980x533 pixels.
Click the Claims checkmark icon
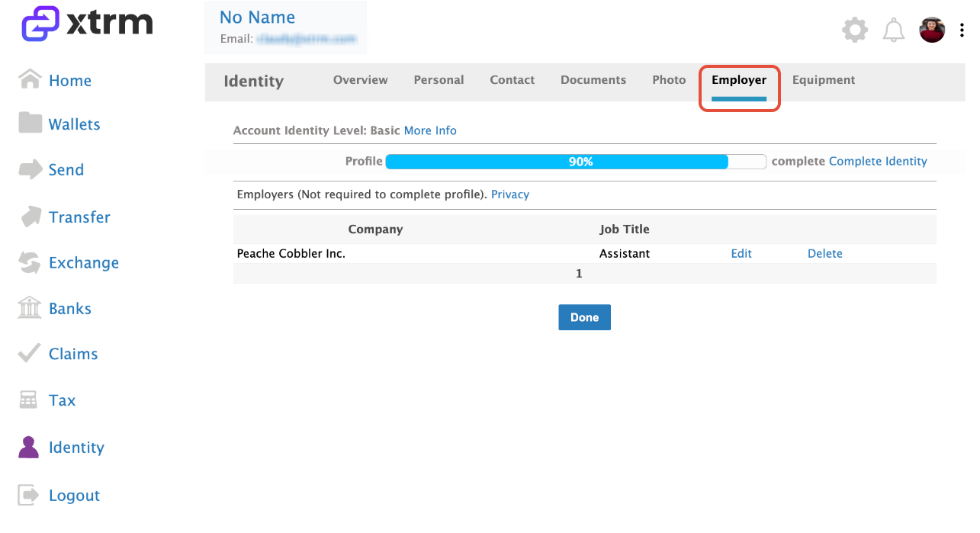(30, 353)
